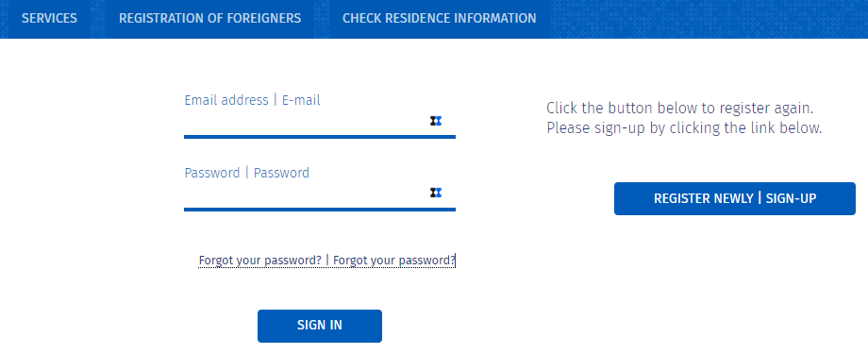Select the 'E-mail' label text

point(301,100)
